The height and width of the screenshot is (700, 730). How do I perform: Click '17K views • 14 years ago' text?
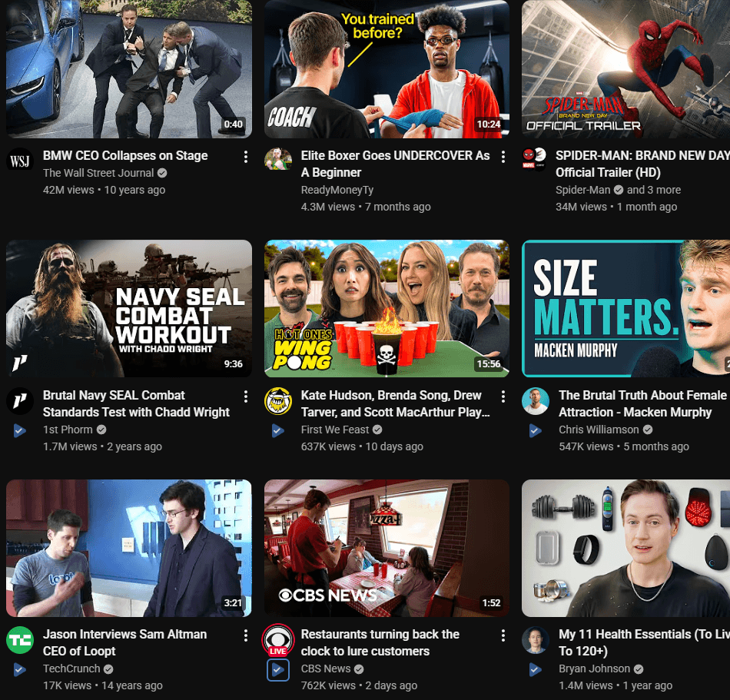[x=103, y=685]
